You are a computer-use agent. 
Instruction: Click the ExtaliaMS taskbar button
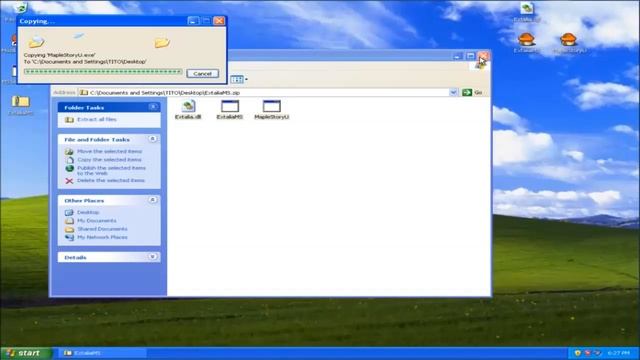[102, 353]
